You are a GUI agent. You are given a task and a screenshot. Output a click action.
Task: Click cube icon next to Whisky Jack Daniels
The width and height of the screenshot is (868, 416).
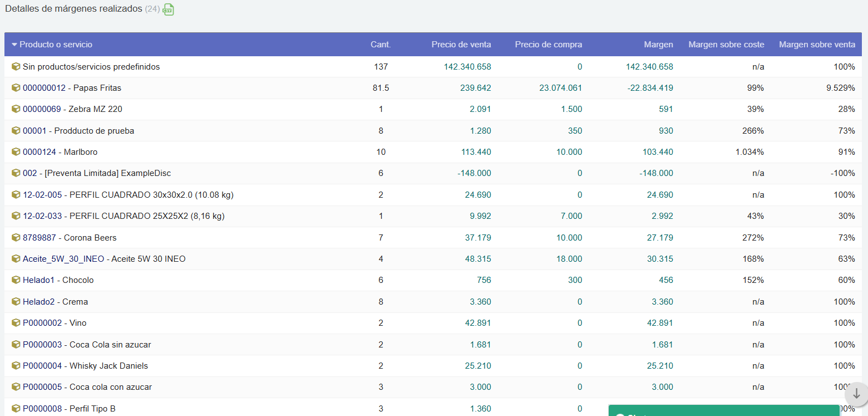pos(16,366)
